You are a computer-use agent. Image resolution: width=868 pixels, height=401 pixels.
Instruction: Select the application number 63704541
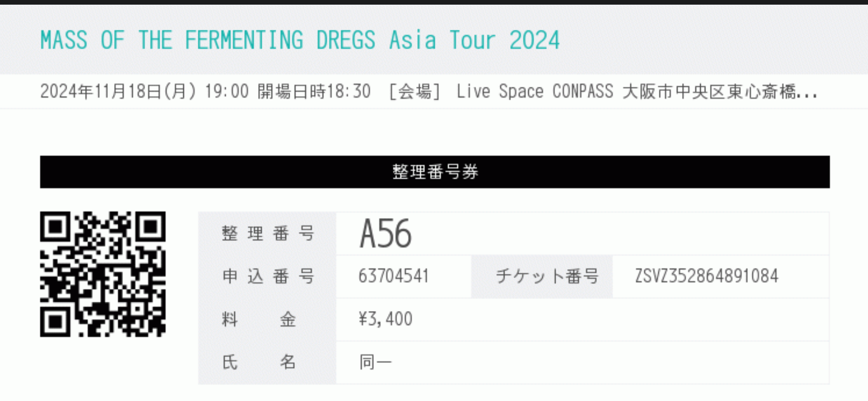(x=393, y=276)
